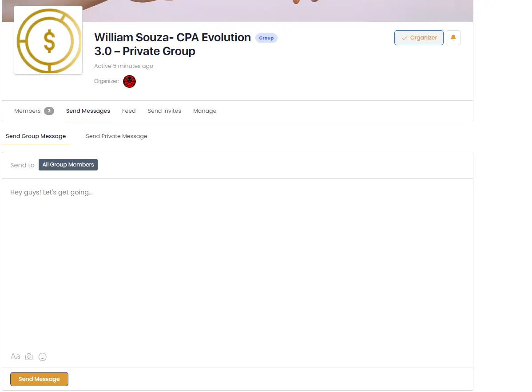
Task: Switch to Send Private Message
Action: click(x=116, y=136)
